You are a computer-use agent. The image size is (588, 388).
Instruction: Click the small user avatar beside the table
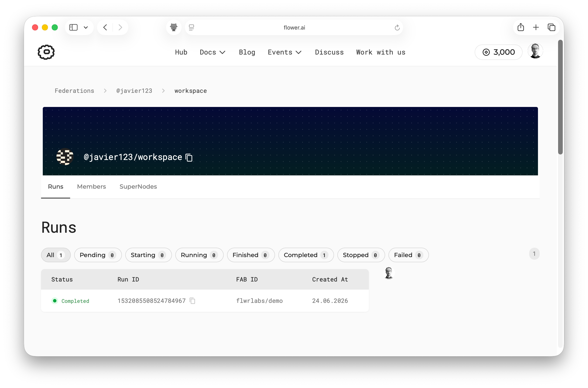(389, 273)
